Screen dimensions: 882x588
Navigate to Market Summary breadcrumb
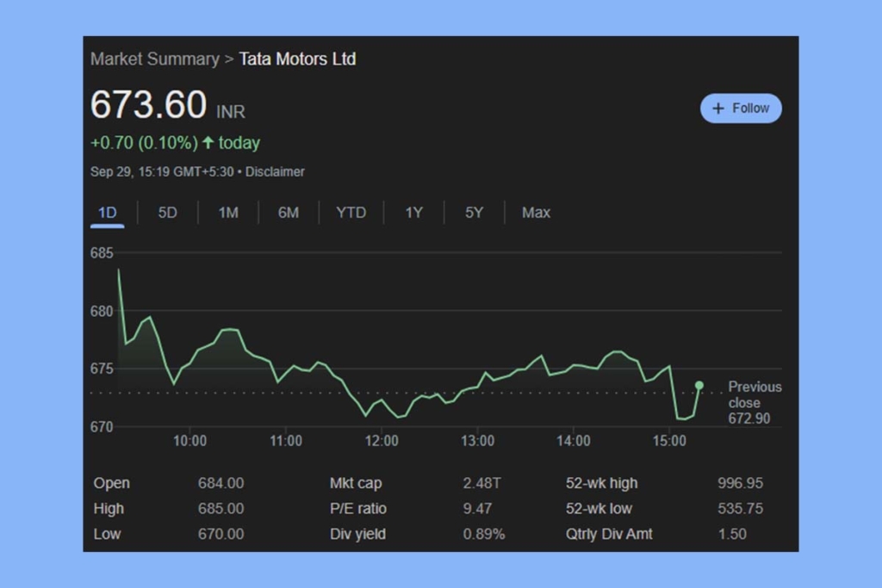pyautogui.click(x=155, y=59)
